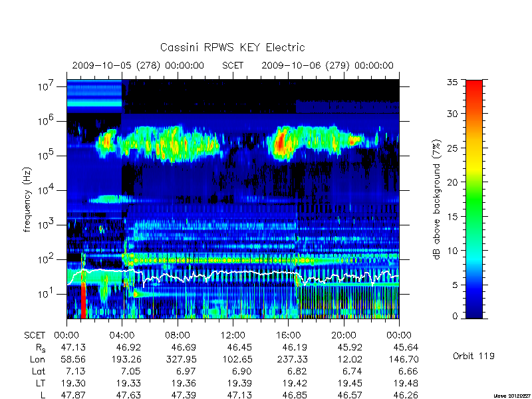Click the 08:00 SCET time axis label

(x=178, y=336)
